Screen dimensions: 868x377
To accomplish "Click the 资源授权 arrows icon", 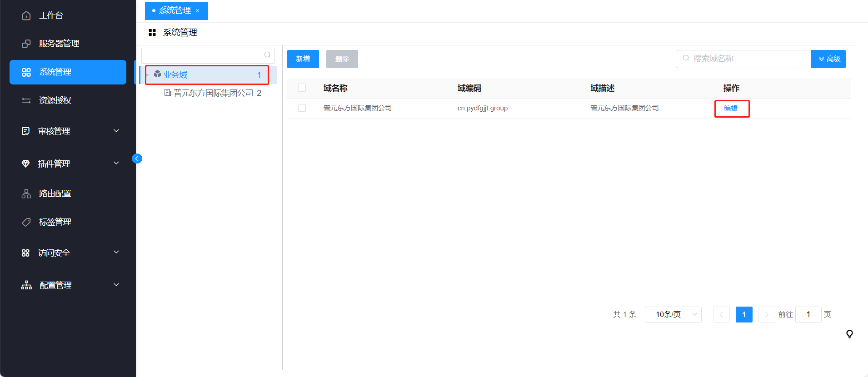I will click(x=26, y=100).
